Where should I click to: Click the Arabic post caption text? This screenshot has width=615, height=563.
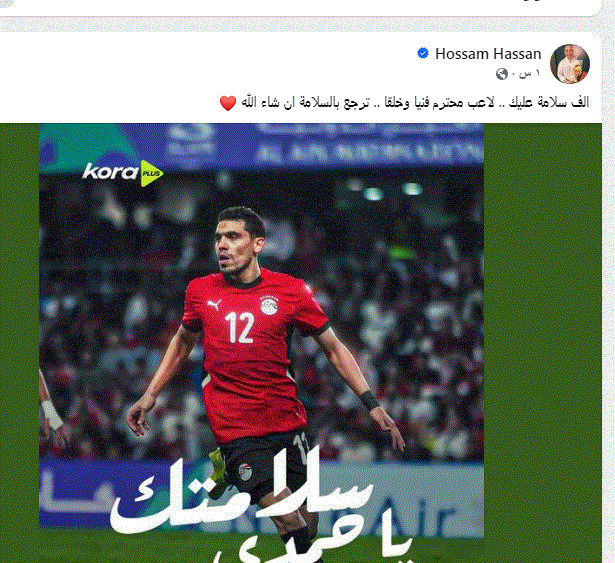pyautogui.click(x=415, y=103)
